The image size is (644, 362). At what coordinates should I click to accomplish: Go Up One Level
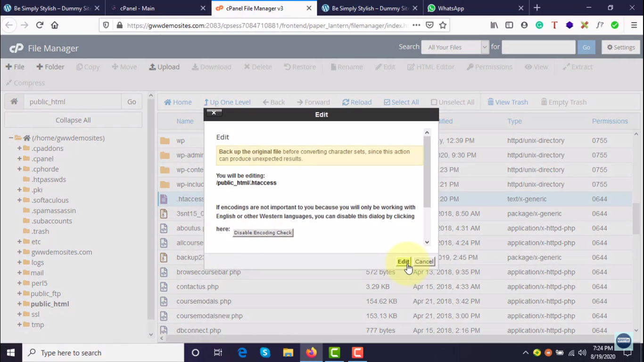[227, 102]
